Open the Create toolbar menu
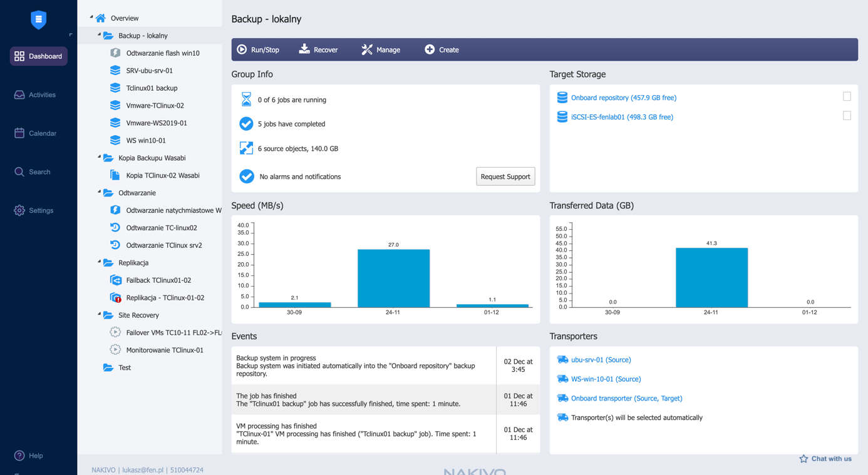 point(442,49)
